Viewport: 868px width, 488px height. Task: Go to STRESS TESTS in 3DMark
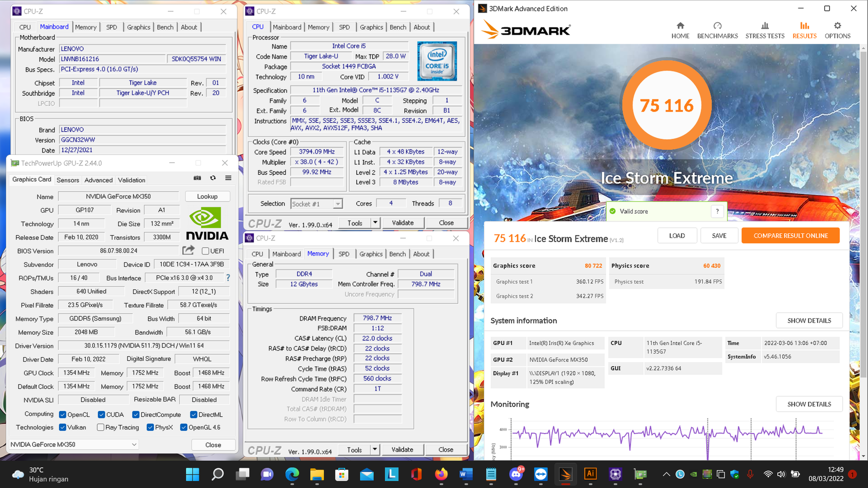coord(765,30)
